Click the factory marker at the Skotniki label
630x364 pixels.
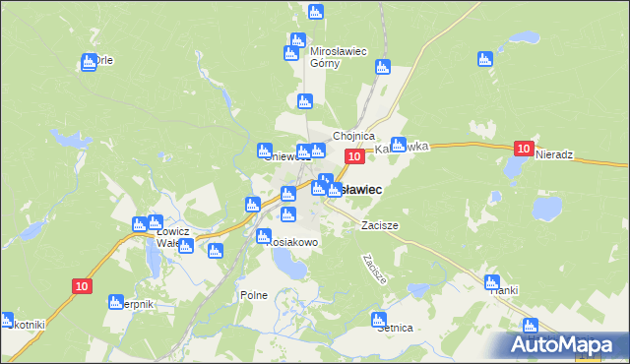(x=7, y=320)
